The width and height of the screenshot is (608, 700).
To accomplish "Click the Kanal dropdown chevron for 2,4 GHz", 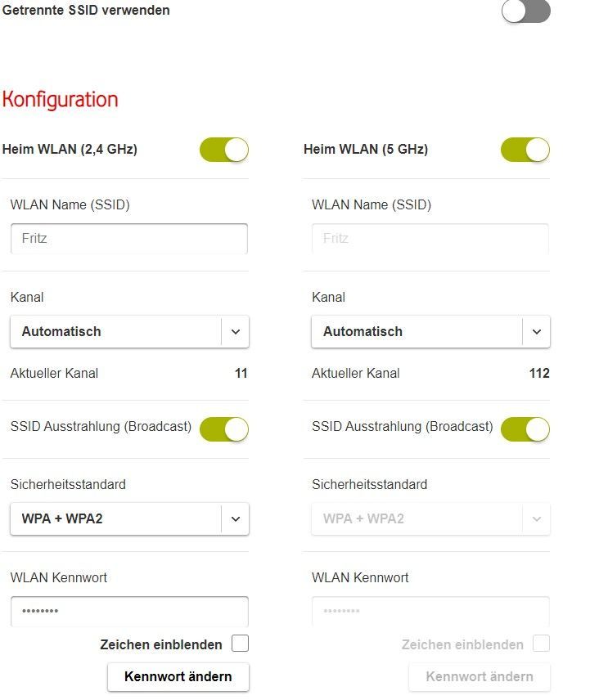I will tap(236, 331).
